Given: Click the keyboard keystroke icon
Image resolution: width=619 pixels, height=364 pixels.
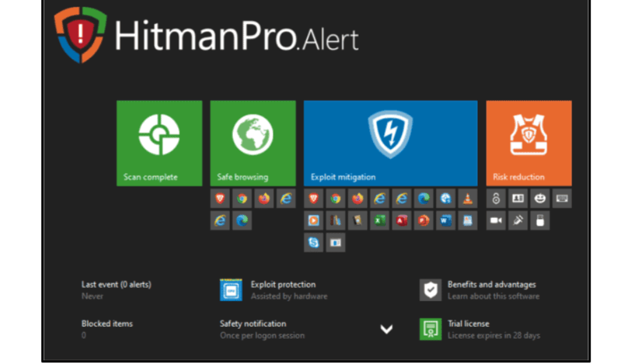Looking at the screenshot, I should click(562, 198).
